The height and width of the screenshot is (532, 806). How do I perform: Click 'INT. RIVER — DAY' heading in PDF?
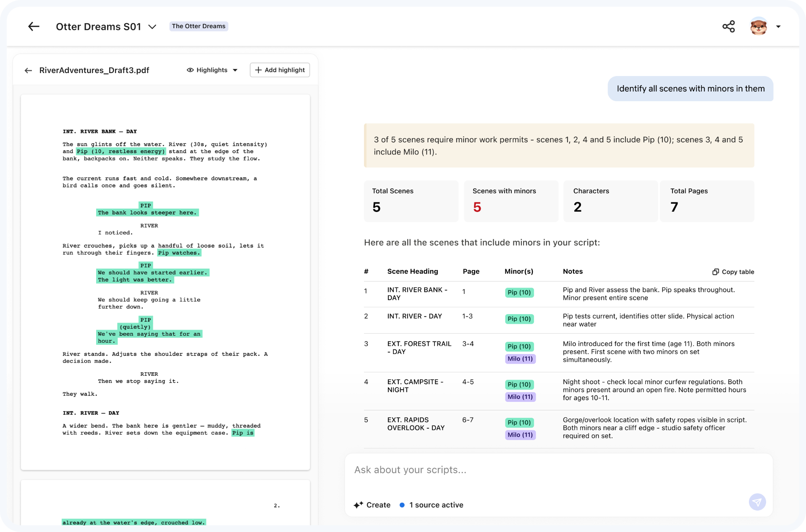pos(91,413)
